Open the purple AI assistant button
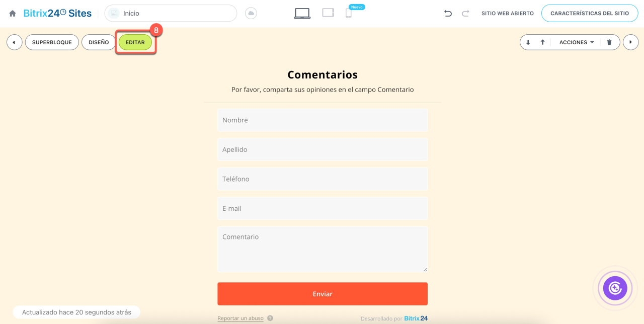The width and height of the screenshot is (644, 324). tap(615, 288)
